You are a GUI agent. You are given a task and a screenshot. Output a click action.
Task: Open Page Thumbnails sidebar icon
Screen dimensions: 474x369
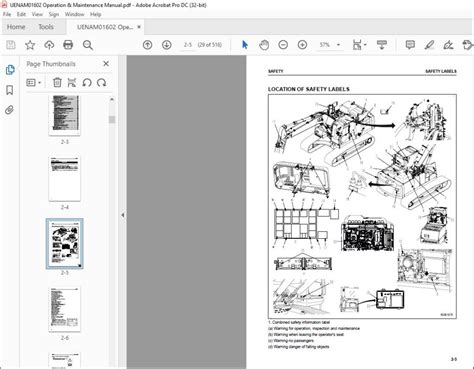tap(10, 70)
